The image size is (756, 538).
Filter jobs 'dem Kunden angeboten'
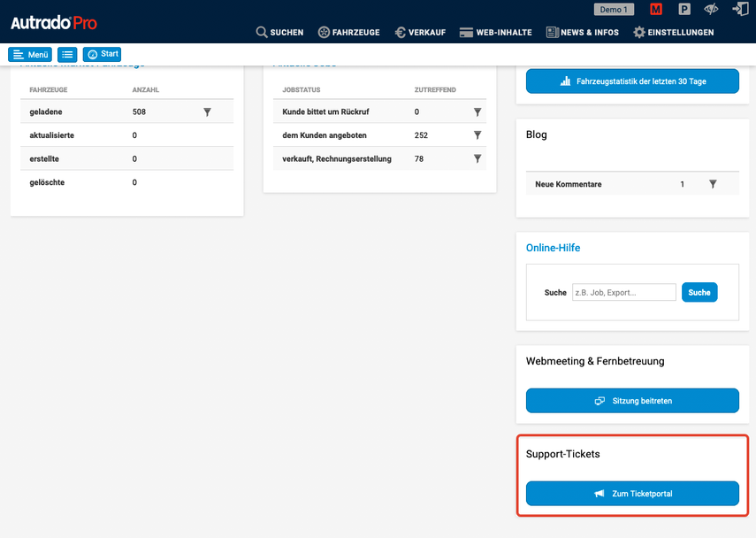477,135
